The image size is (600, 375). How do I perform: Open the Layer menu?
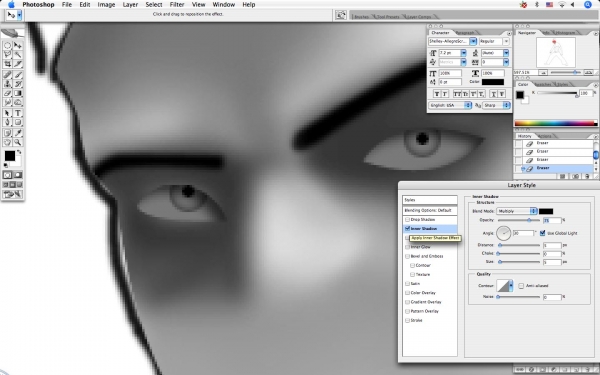pyautogui.click(x=130, y=5)
